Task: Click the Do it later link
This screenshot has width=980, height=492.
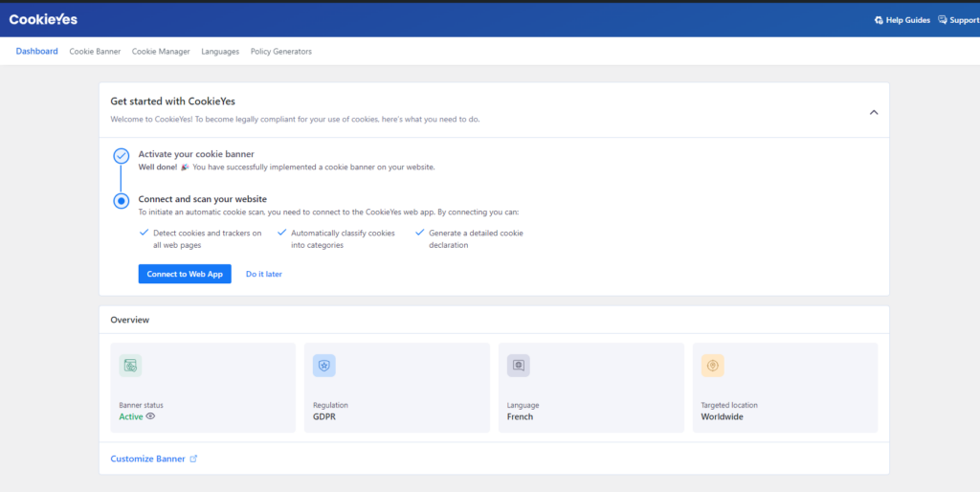Action: [x=263, y=274]
